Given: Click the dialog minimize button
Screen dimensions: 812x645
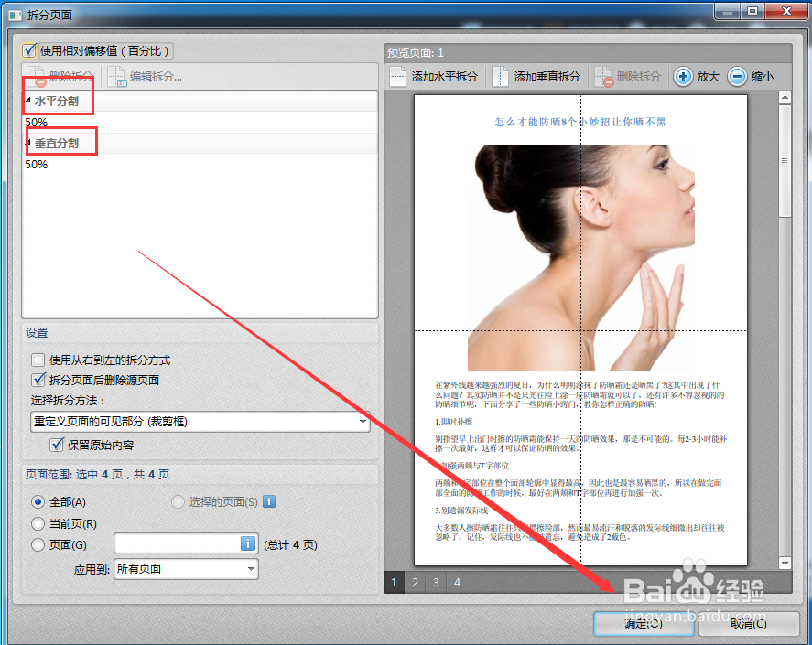Looking at the screenshot, I should [x=728, y=11].
